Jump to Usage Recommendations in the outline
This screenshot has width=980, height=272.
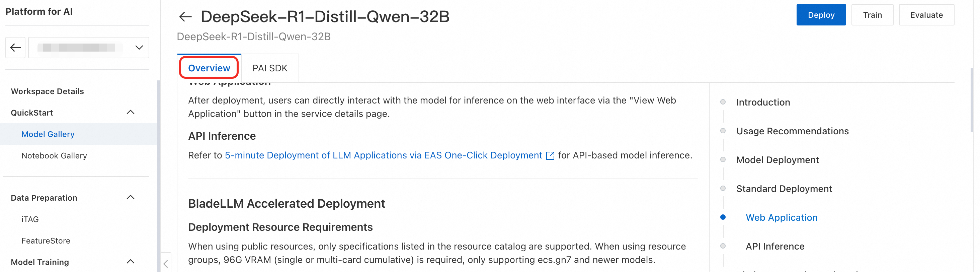(792, 131)
